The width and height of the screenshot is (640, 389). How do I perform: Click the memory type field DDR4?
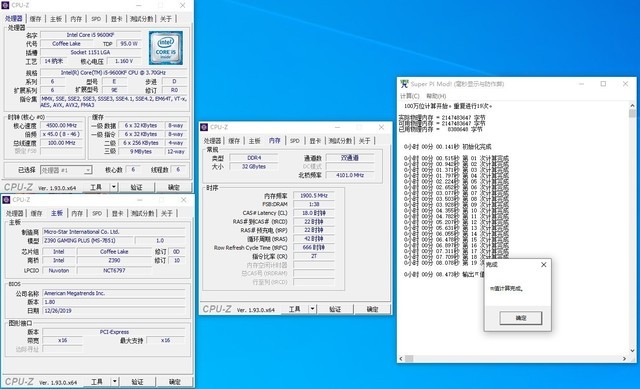pyautogui.click(x=254, y=158)
